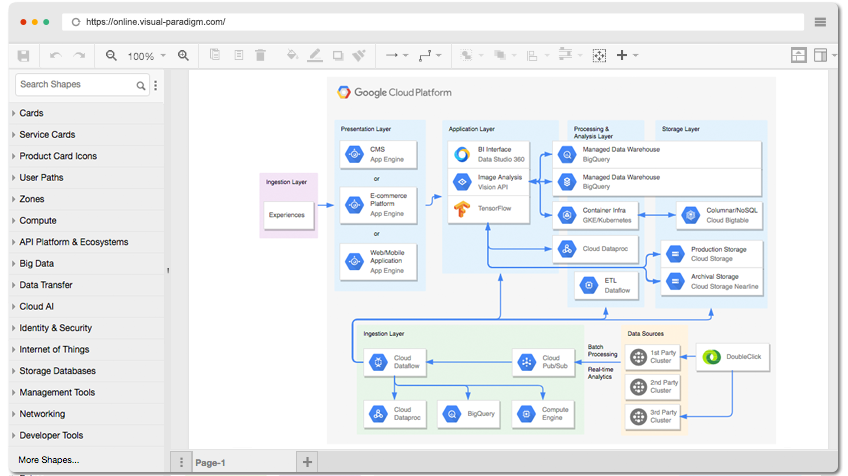This screenshot has height=476, width=848.
Task: Select the Columnar/NoSQL Cloud Bigtable shape
Action: coord(719,215)
